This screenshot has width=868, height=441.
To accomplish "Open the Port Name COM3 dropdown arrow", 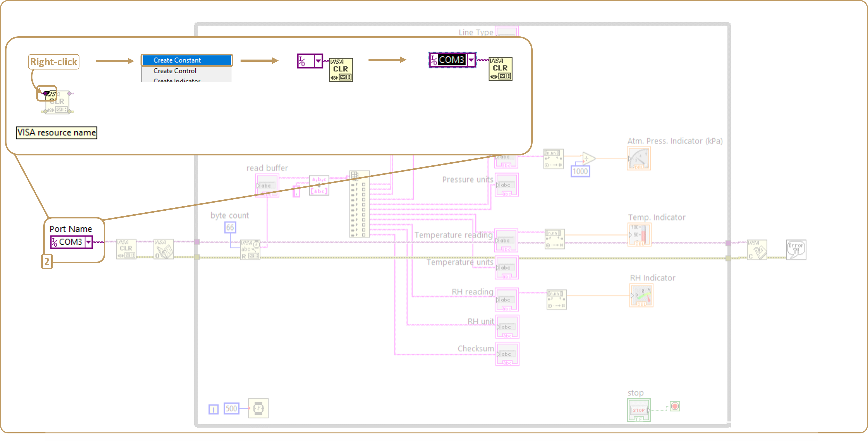I will (88, 242).
